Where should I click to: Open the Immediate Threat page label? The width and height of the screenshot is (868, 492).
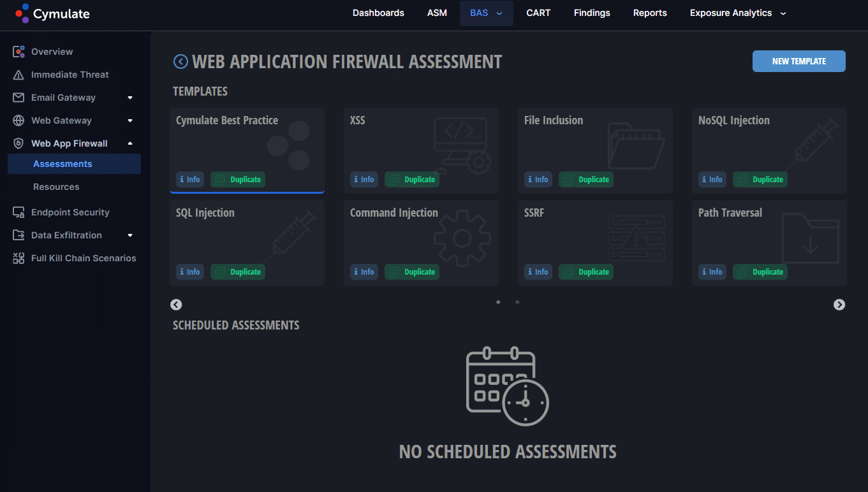70,75
